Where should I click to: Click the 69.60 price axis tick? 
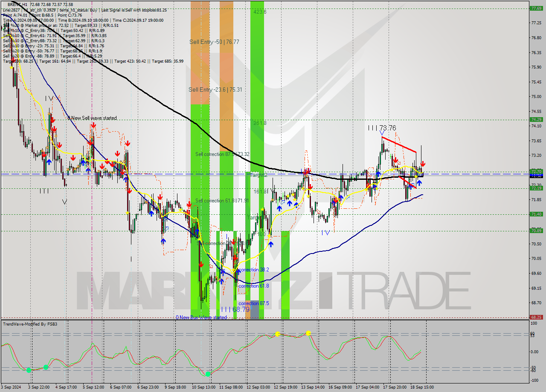coord(536,273)
